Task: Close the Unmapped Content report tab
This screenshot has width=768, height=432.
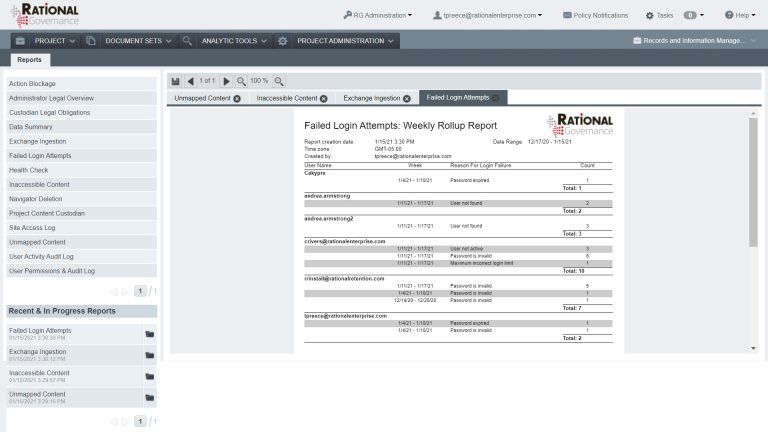Action: click(x=237, y=98)
